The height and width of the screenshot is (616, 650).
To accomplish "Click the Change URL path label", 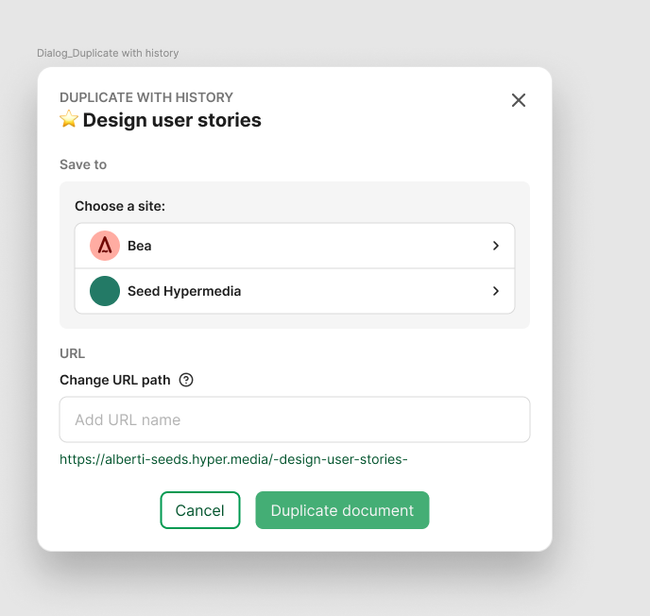I will [115, 380].
